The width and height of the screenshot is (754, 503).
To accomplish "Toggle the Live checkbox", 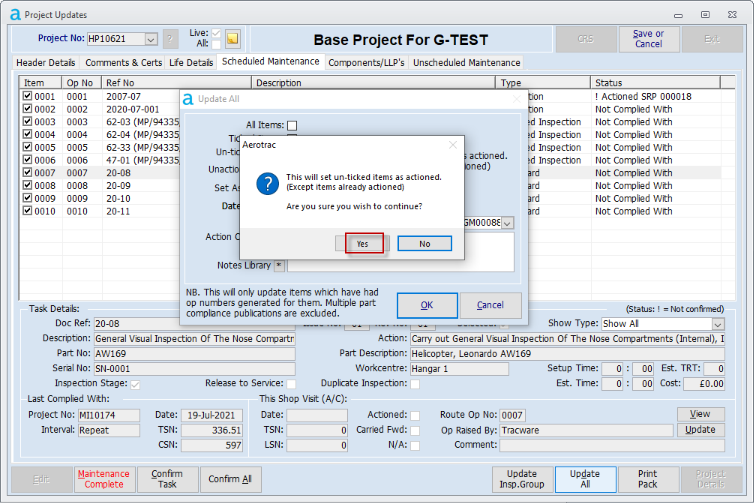I will [x=216, y=33].
